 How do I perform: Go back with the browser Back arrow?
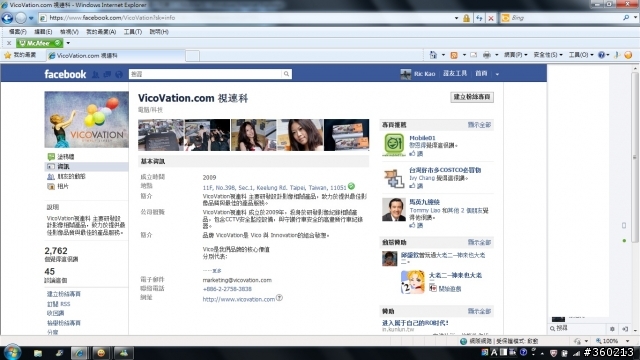(7, 18)
